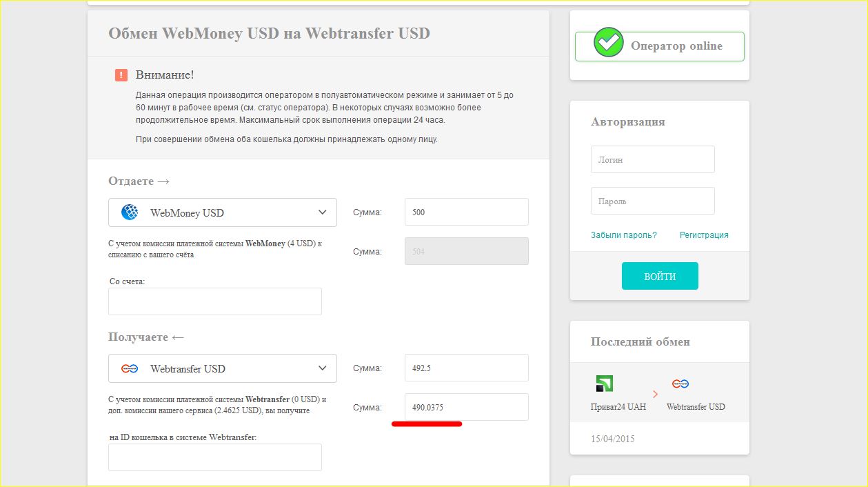Click the note about both wallets belonging to one person
Image resolution: width=868 pixels, height=487 pixels.
tap(287, 139)
